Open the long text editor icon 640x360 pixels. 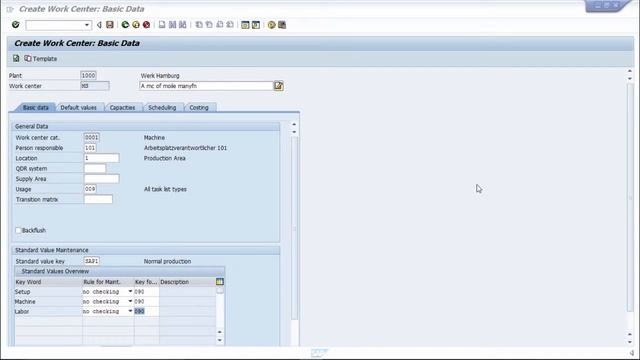pyautogui.click(x=279, y=86)
